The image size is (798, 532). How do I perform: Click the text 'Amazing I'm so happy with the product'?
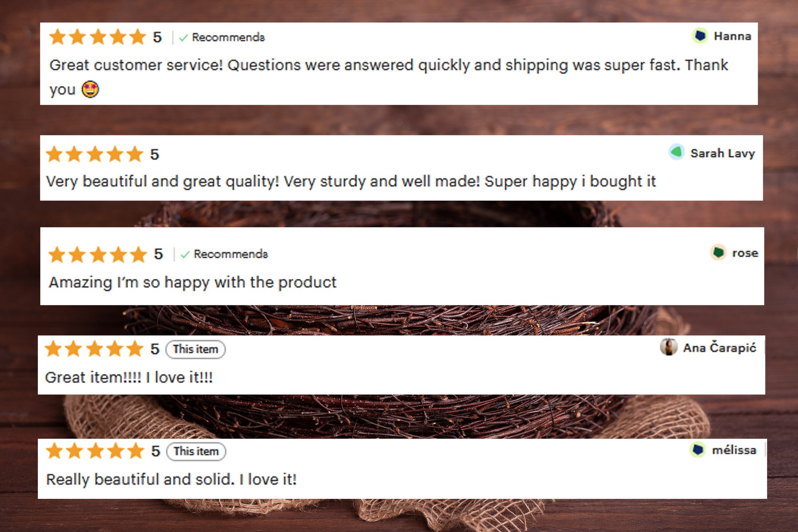point(193,282)
